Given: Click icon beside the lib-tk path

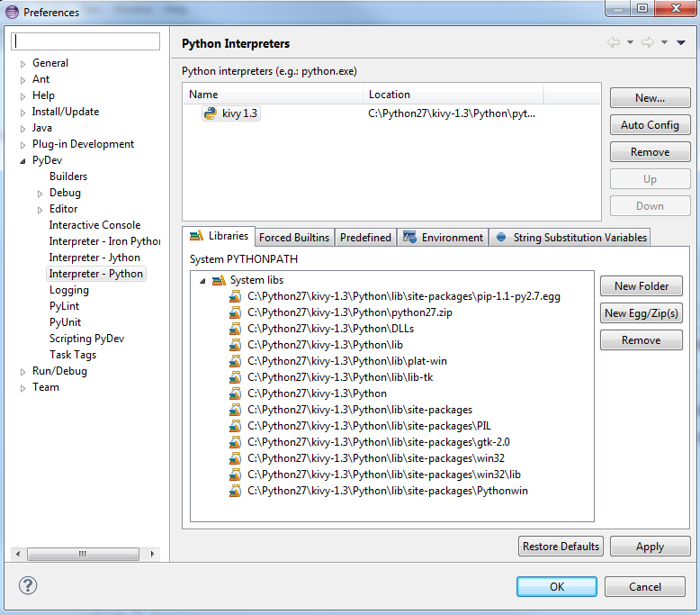Looking at the screenshot, I should pyautogui.click(x=235, y=377).
